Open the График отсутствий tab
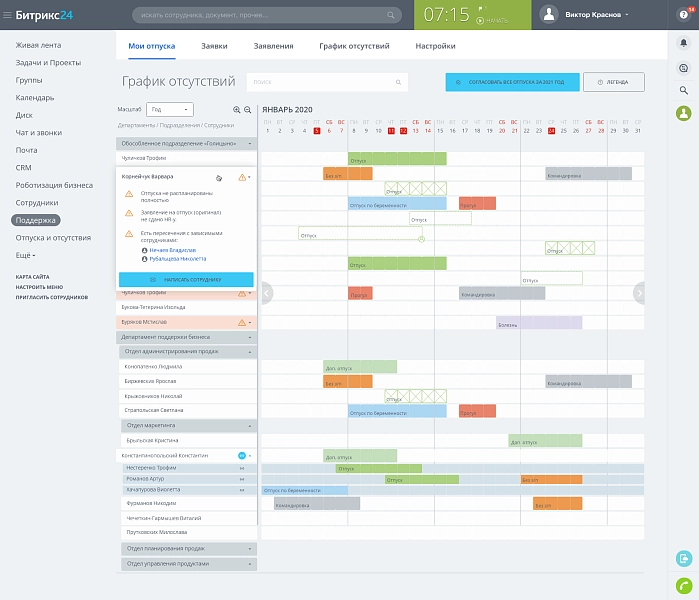This screenshot has height=600, width=699. pyautogui.click(x=354, y=46)
